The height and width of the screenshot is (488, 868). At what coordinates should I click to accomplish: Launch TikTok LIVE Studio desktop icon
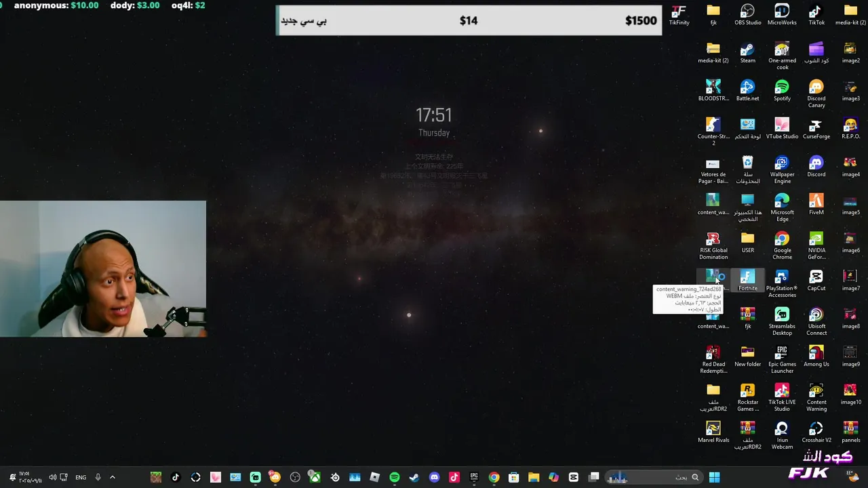click(x=782, y=397)
